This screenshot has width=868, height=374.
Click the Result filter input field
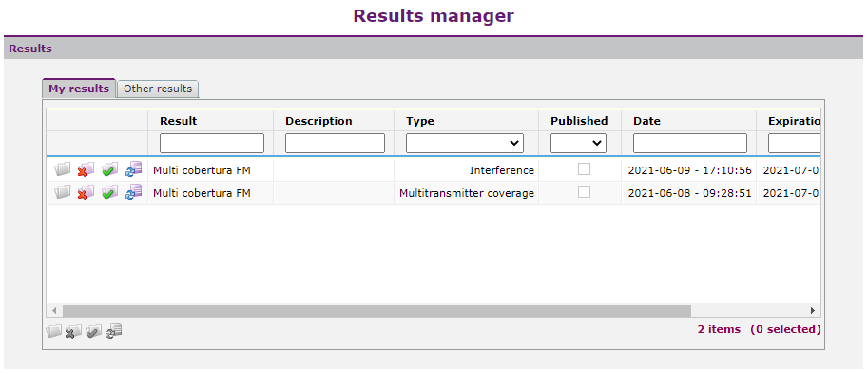[x=212, y=143]
